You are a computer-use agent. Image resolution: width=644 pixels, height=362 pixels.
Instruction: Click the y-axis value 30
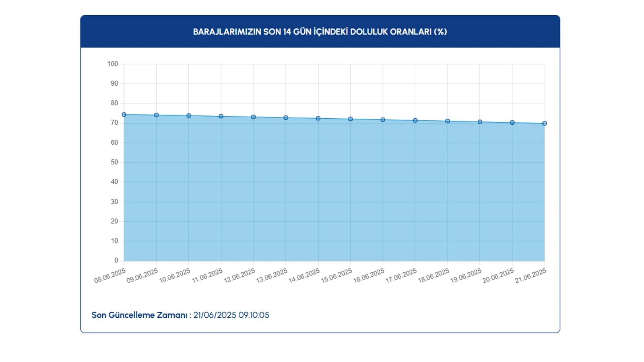coord(115,202)
